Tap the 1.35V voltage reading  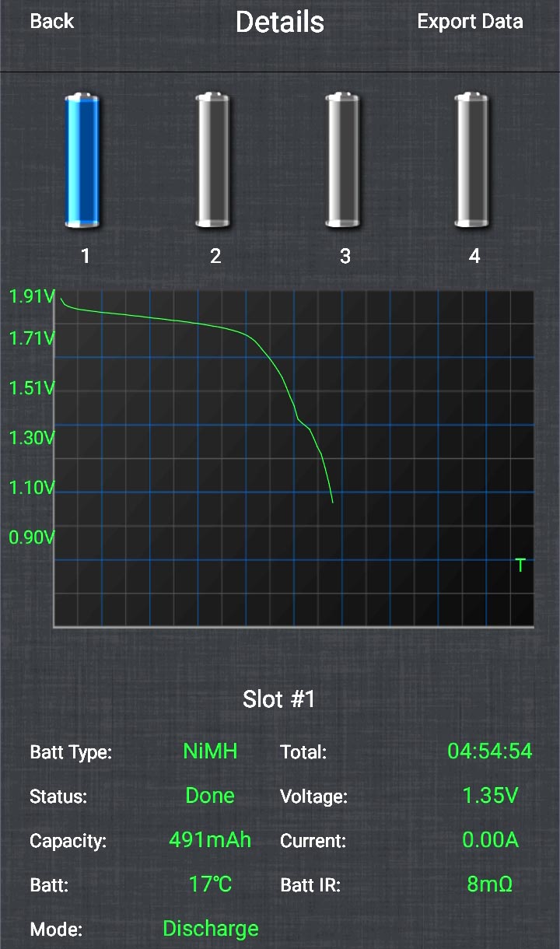point(489,796)
